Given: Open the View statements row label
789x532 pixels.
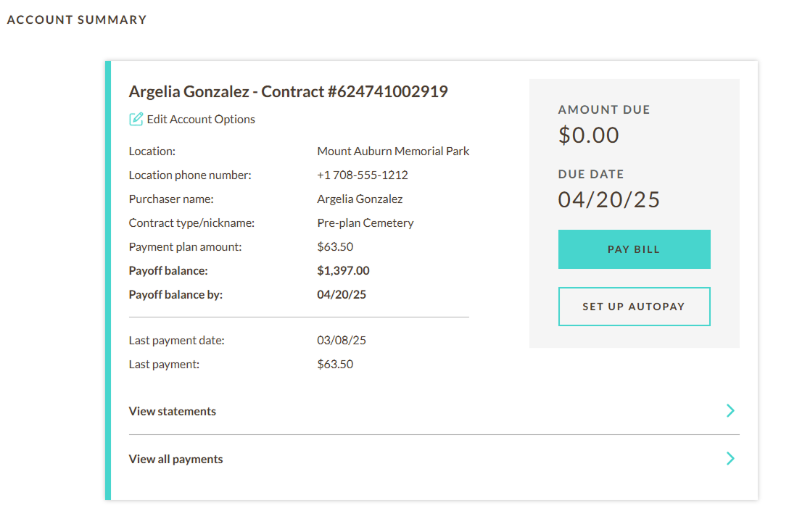Looking at the screenshot, I should tap(173, 411).
